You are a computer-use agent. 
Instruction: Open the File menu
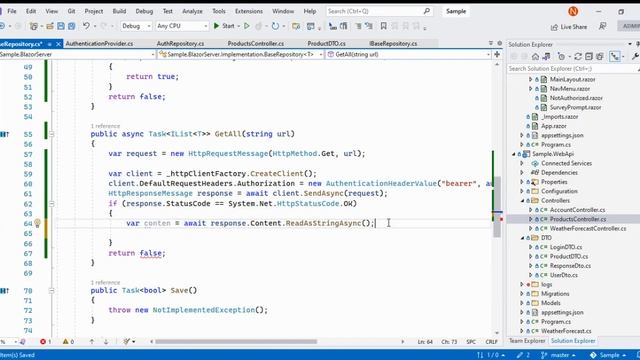pos(12,11)
